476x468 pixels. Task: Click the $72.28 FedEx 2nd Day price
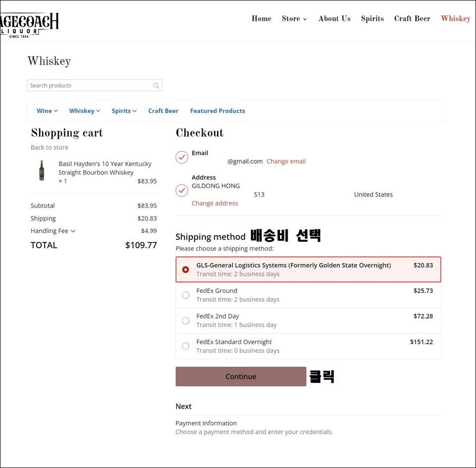click(x=423, y=316)
